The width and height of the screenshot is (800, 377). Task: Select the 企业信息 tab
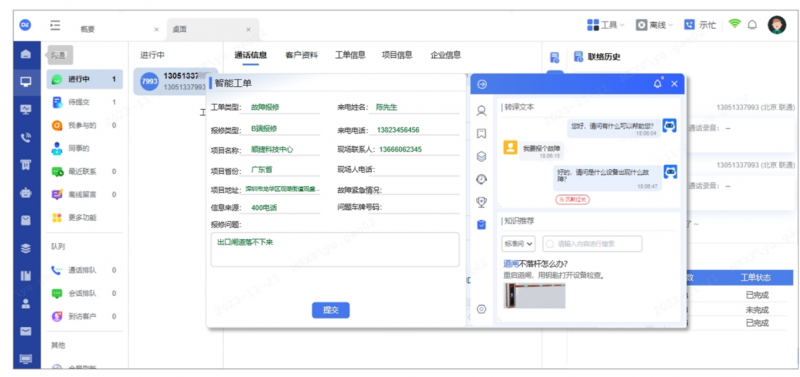(x=445, y=55)
